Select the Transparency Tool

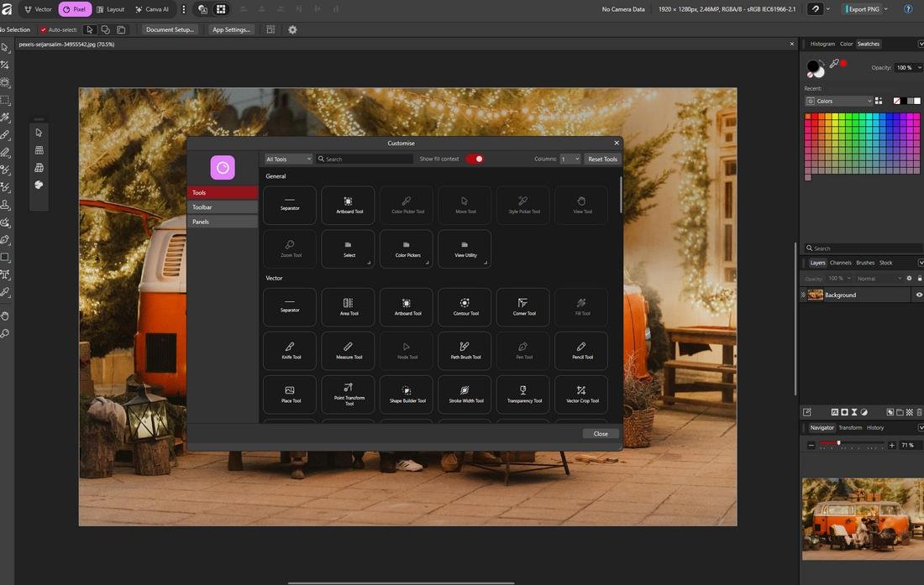point(522,394)
